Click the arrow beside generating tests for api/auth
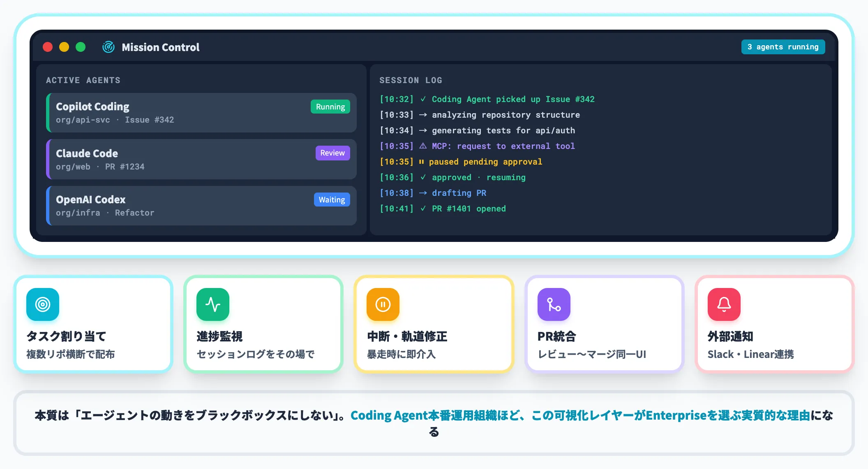 tap(423, 130)
